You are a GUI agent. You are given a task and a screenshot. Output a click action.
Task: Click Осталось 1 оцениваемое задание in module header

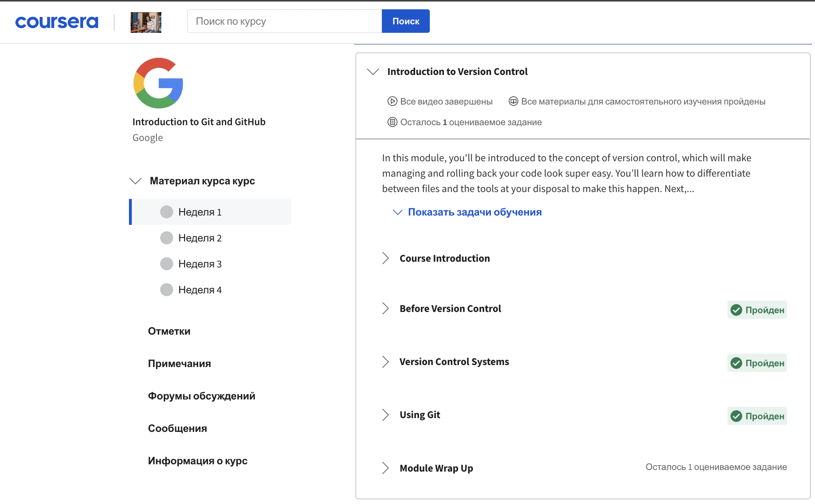(x=471, y=122)
